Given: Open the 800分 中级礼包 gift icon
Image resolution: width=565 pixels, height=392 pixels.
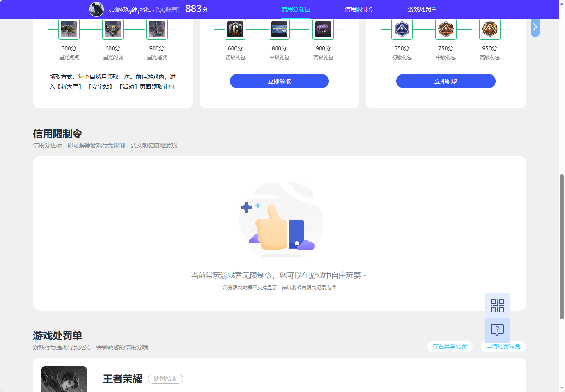Looking at the screenshot, I should pos(279,29).
